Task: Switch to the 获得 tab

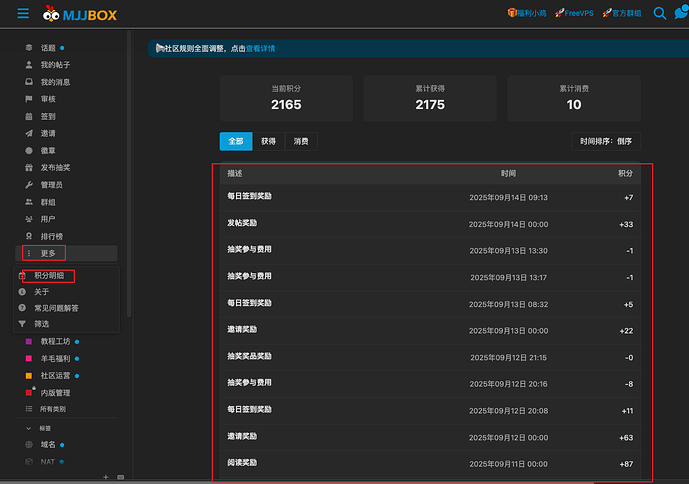Action: click(268, 141)
